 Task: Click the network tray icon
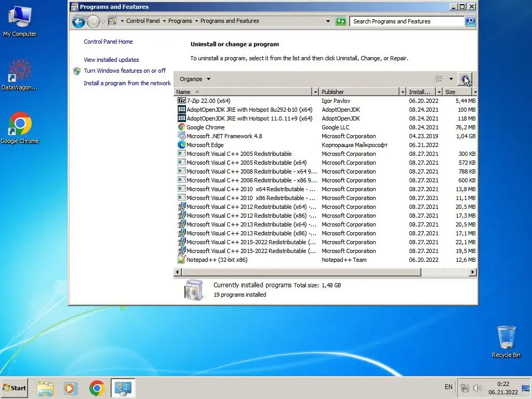tap(465, 388)
